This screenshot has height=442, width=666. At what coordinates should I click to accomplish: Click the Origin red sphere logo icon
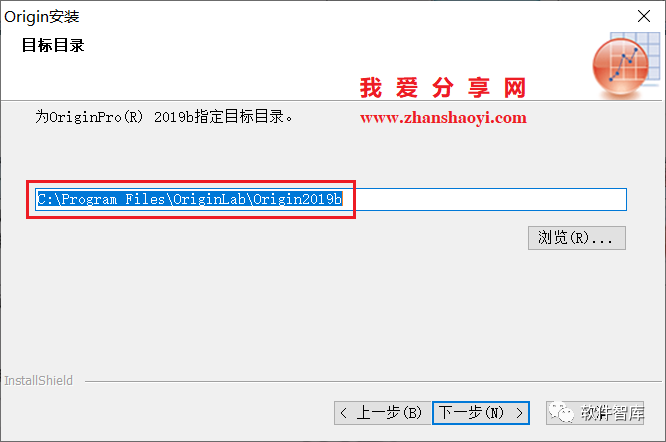coord(621,65)
